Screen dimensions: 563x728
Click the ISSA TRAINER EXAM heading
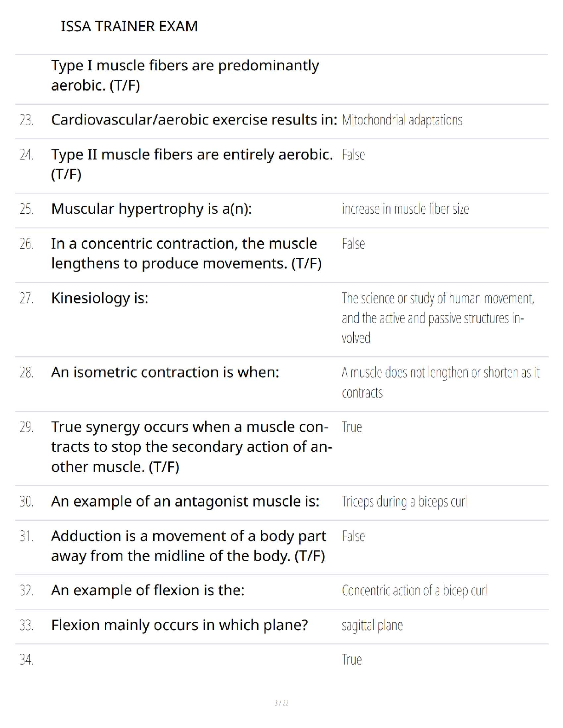pos(129,26)
